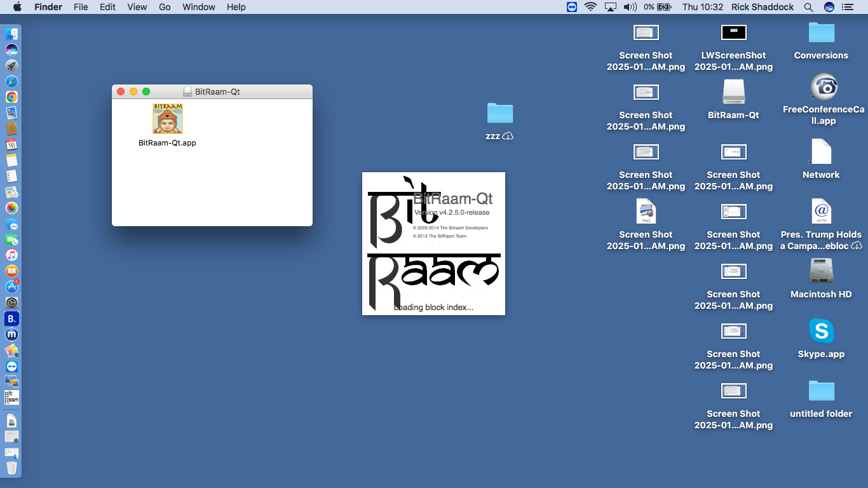Image resolution: width=868 pixels, height=488 pixels.
Task: Open TeamViewer icon in the dock
Action: pyautogui.click(x=11, y=367)
